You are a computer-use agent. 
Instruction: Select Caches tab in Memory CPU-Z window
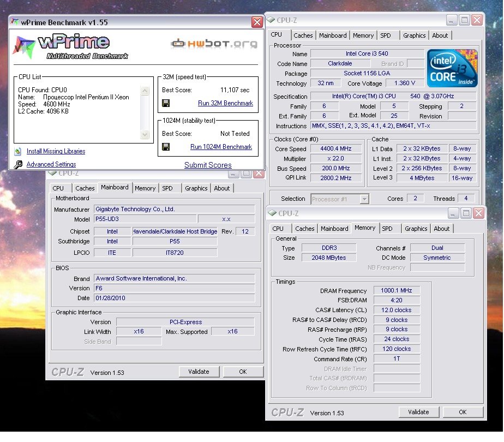click(x=305, y=229)
